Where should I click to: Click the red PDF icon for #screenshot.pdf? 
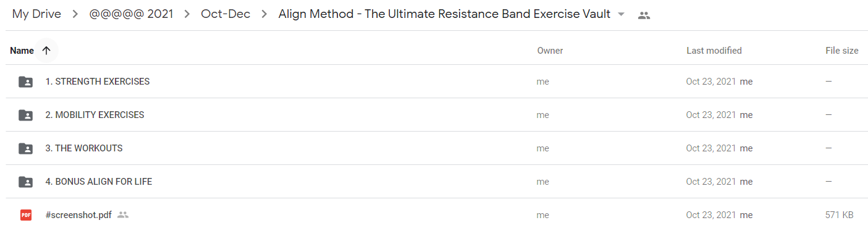point(25,215)
